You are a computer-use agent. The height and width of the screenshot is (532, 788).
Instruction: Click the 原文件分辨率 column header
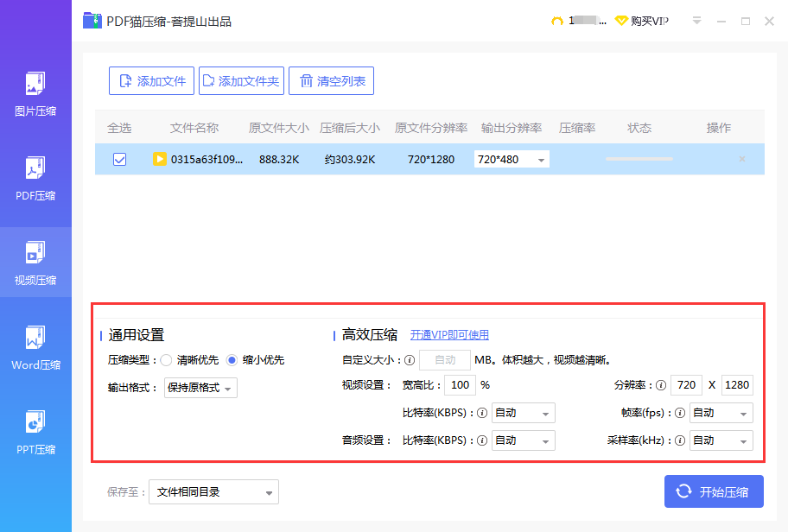[431, 128]
